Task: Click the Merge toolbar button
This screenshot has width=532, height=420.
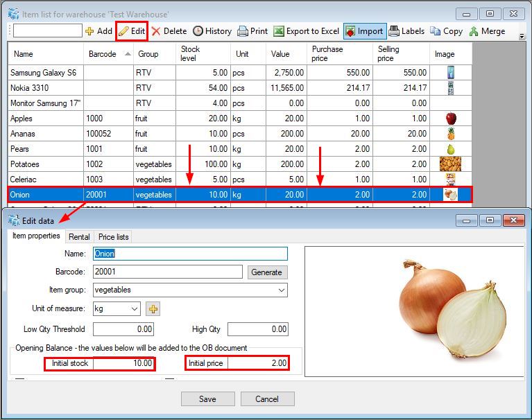Action: click(487, 31)
